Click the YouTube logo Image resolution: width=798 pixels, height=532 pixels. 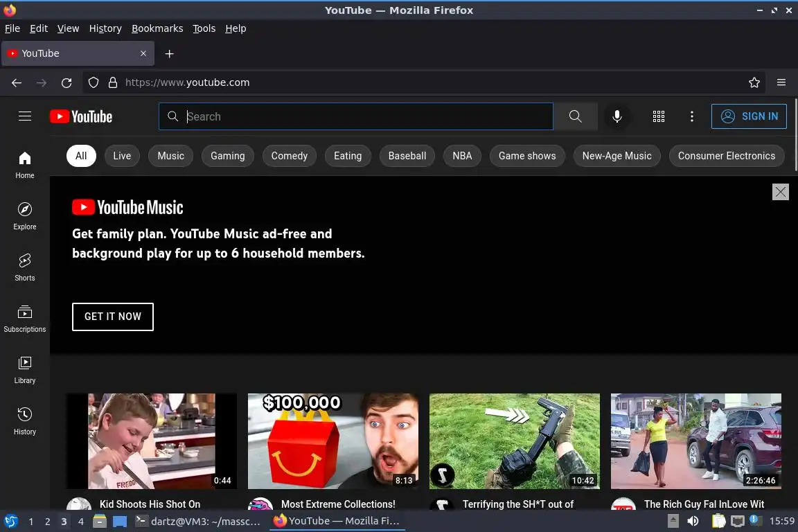(81, 116)
